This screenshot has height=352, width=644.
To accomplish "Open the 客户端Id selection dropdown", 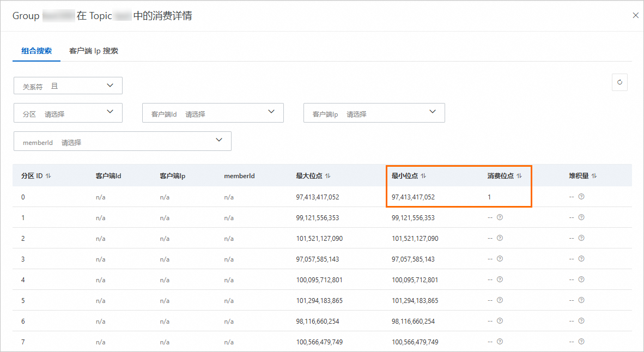I will click(212, 113).
